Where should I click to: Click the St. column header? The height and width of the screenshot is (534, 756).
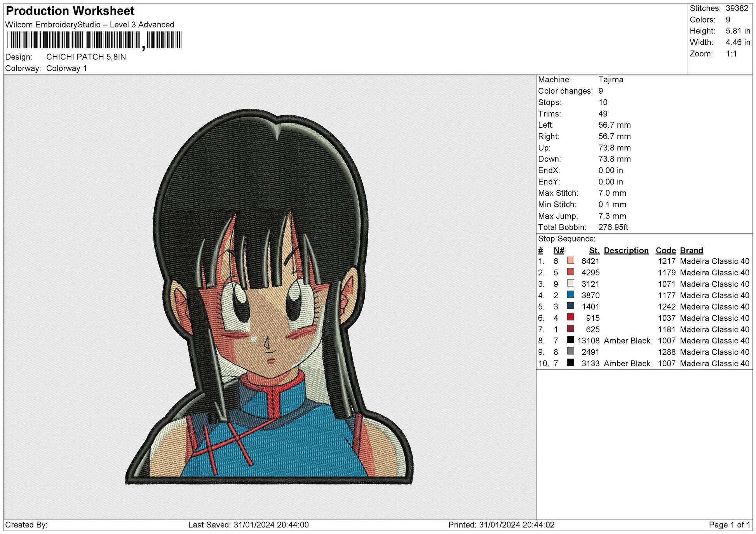point(594,250)
